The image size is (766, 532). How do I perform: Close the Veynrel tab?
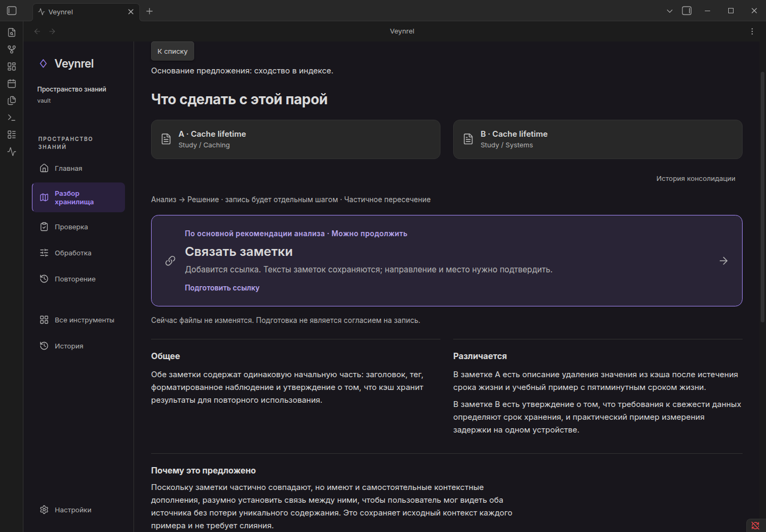point(131,12)
